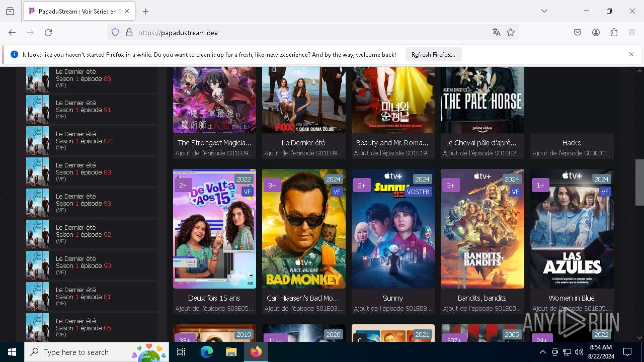This screenshot has width=644, height=362.
Task: Show hidden system tray icons
Action: click(542, 352)
